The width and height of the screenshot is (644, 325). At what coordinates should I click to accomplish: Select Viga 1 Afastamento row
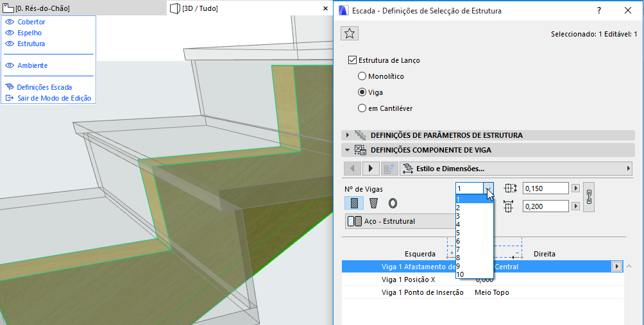(482, 267)
